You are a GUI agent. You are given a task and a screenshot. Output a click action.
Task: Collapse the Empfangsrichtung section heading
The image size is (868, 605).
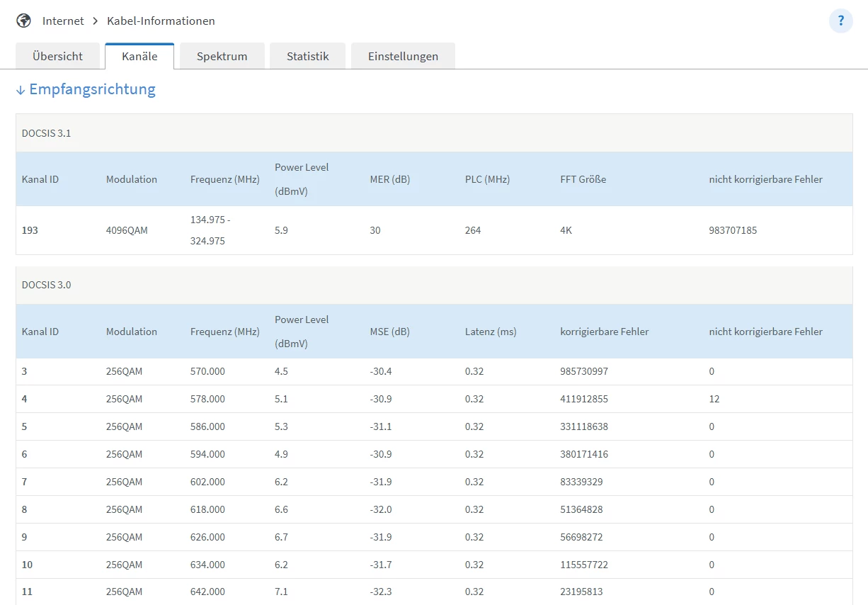pos(86,89)
